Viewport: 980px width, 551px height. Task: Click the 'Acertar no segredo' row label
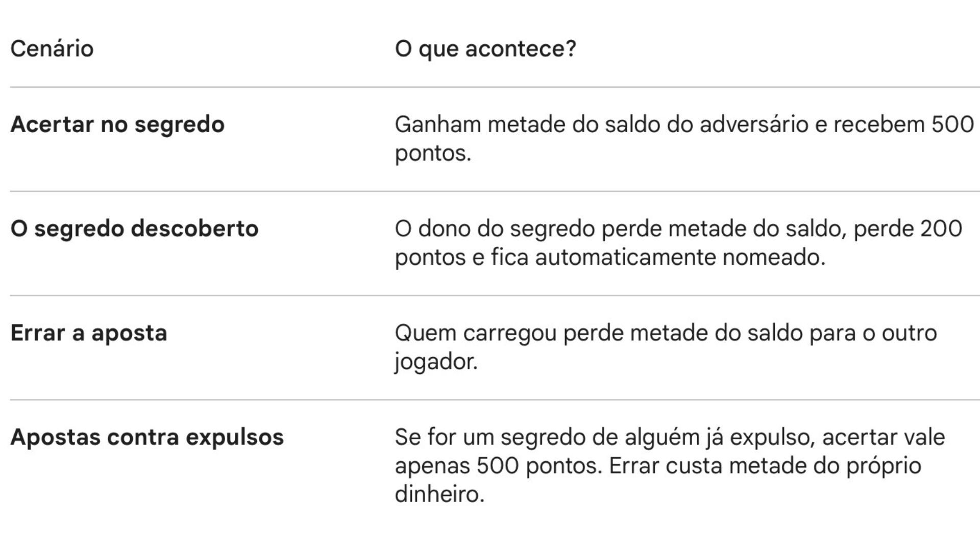click(117, 124)
